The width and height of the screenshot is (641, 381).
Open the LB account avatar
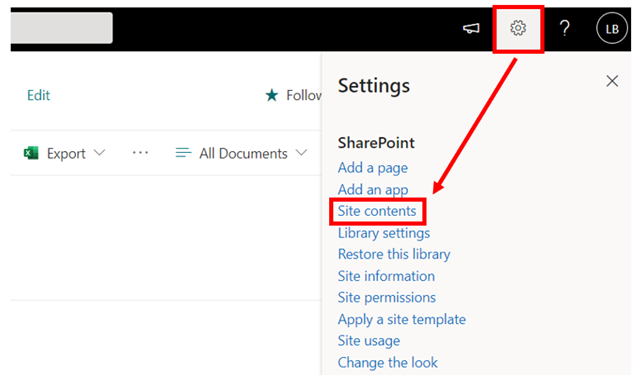click(612, 28)
